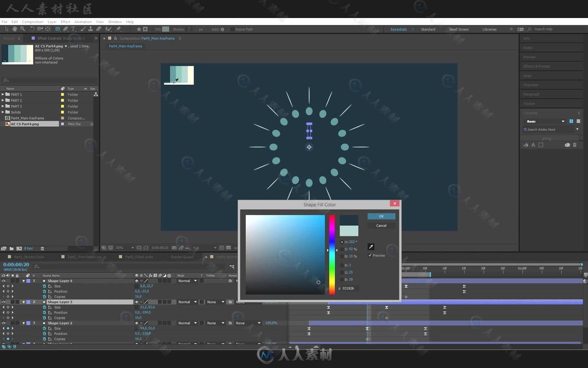
Task: Click Cancel in Shape Fill Color dialog
Action: pos(381,226)
